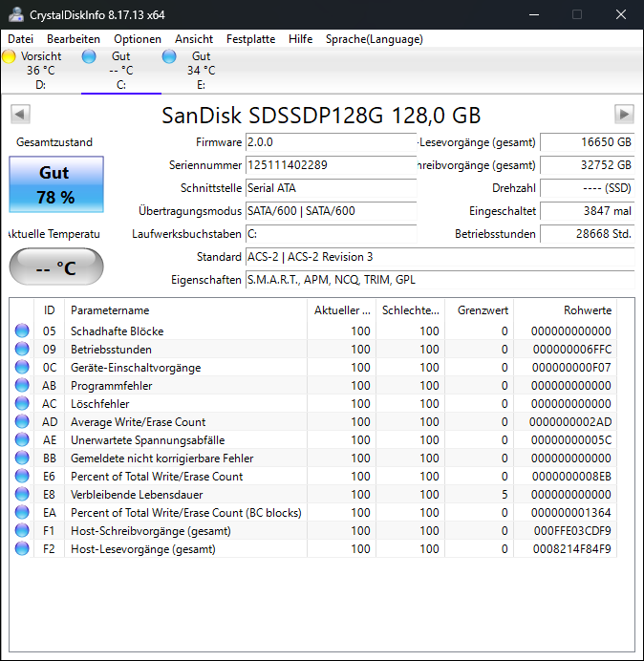Click status icon of Gemeldete nicht korrigierbare Fehler
The width and height of the screenshot is (644, 661).
pyautogui.click(x=22, y=458)
